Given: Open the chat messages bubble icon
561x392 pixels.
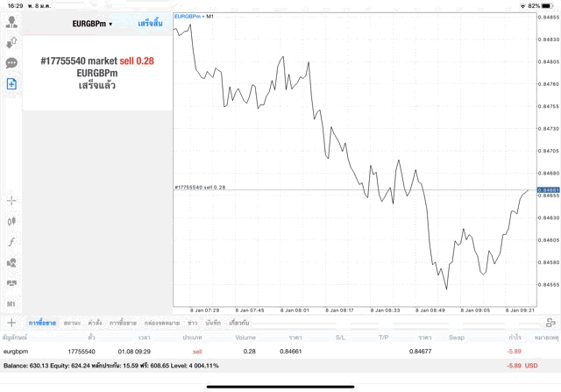Looking at the screenshot, I should tap(12, 62).
